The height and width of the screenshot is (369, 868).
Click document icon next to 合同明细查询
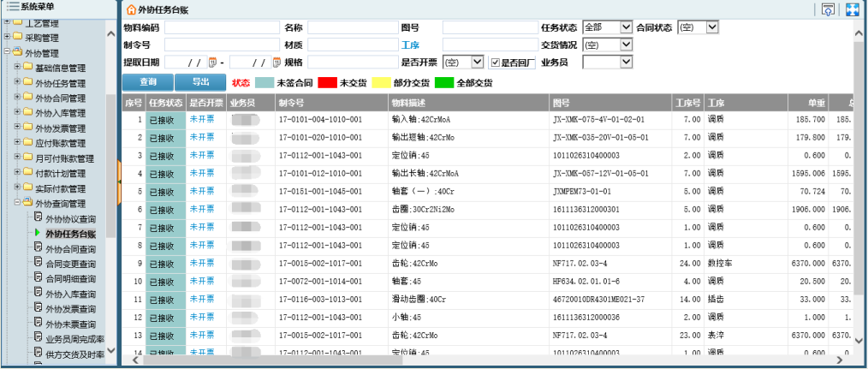(38, 277)
